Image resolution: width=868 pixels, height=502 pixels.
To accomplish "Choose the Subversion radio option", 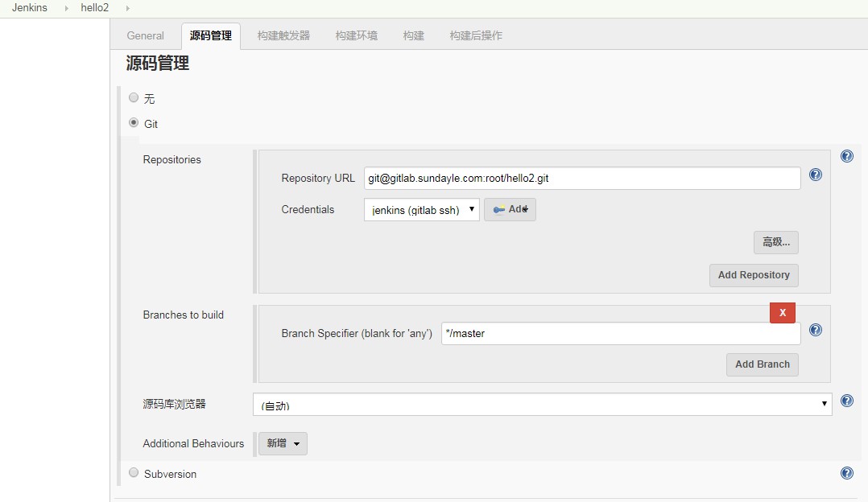I will tap(134, 473).
